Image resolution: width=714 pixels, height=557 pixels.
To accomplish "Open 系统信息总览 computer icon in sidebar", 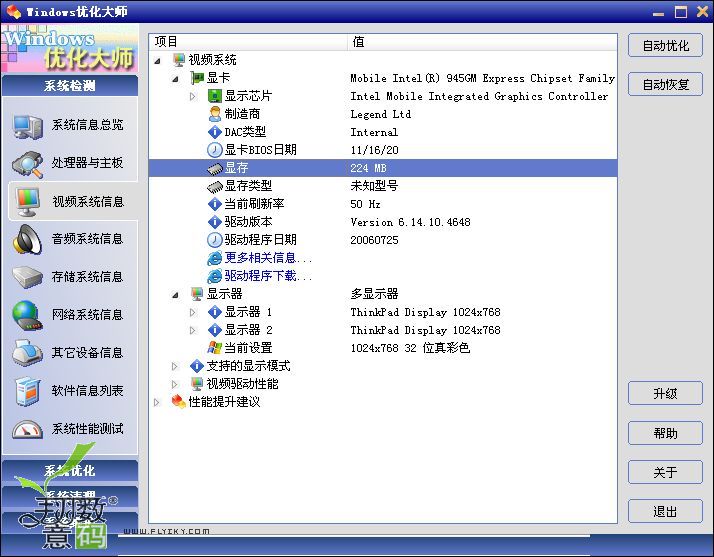I will [x=27, y=126].
